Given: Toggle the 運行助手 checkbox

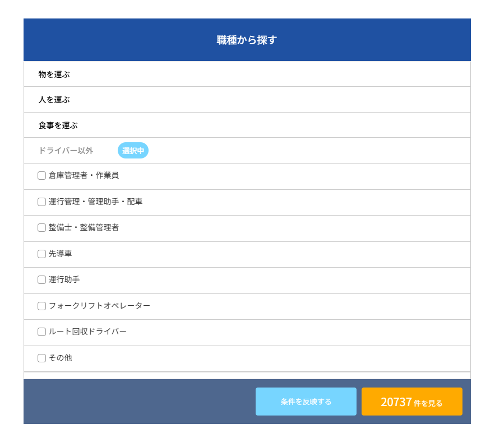Looking at the screenshot, I should coord(42,280).
